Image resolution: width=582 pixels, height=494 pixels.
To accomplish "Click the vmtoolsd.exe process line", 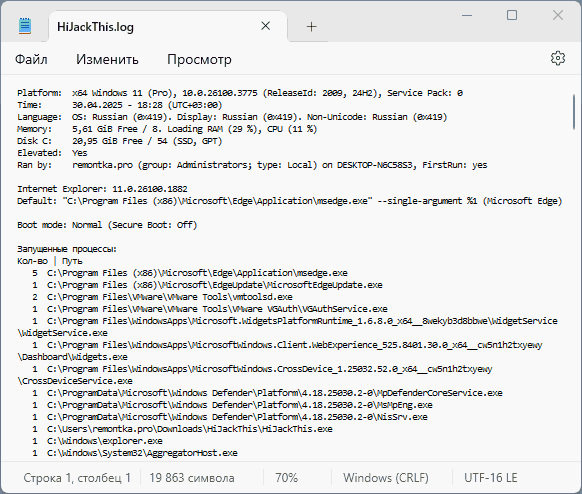I will coord(162,297).
